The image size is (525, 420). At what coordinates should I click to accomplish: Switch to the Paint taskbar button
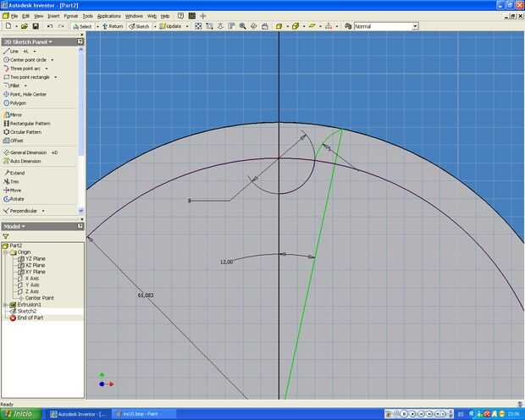[x=143, y=414]
